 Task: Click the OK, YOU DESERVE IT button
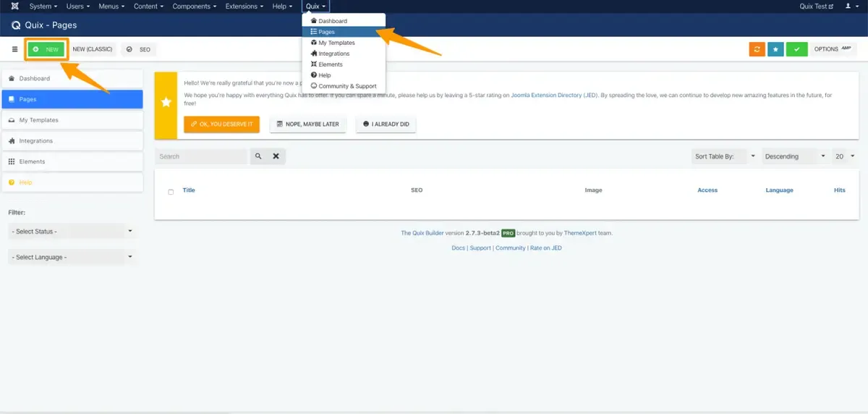coord(222,124)
